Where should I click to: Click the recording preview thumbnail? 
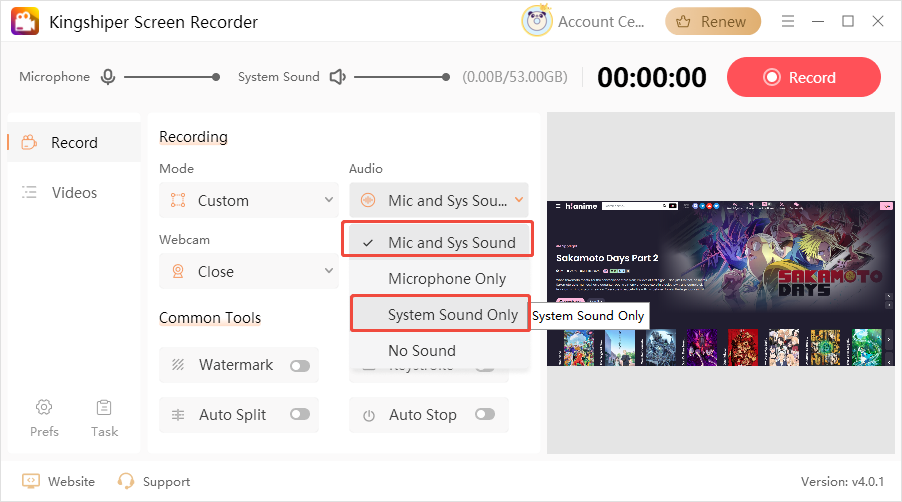(720, 283)
